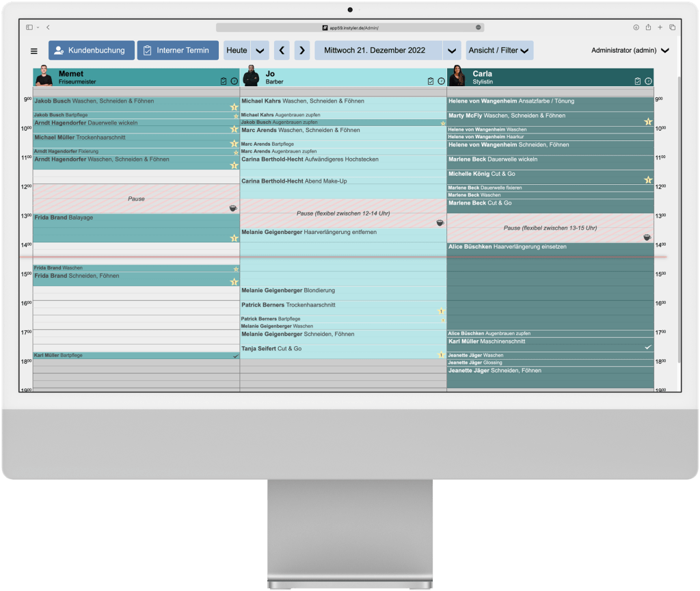Screen dimensions: 700x591
Task: Open the clipboard icon in Carla's header
Action: (638, 81)
